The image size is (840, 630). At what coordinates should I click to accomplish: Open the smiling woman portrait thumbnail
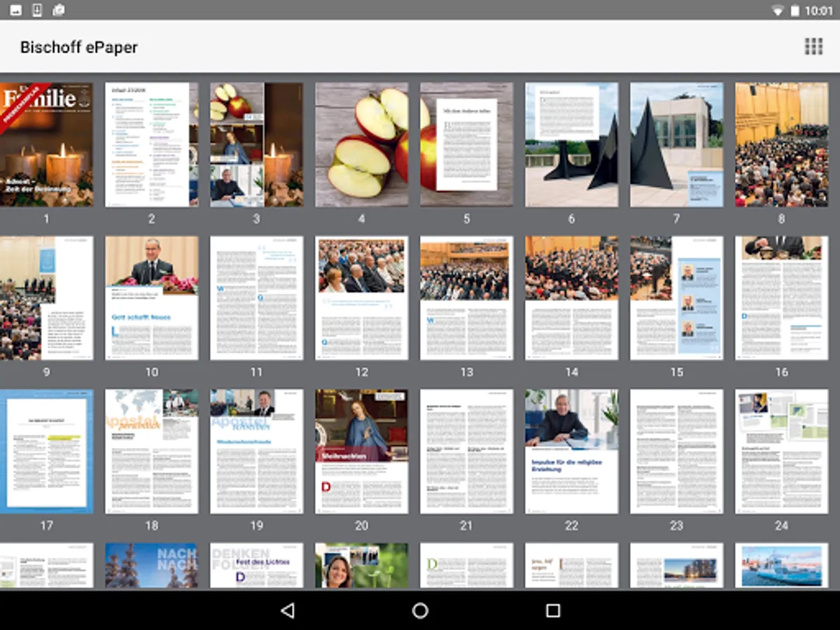click(x=362, y=566)
